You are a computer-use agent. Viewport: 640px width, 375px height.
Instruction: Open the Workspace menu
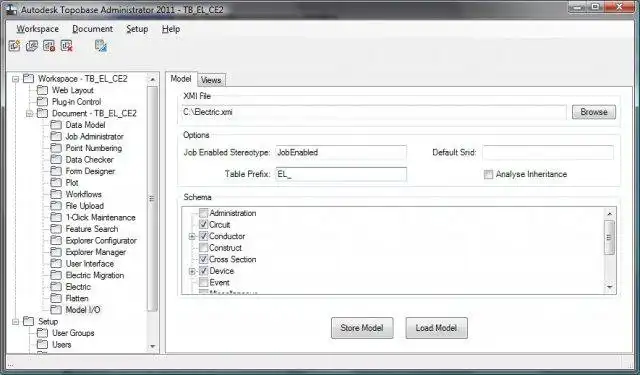[38, 29]
